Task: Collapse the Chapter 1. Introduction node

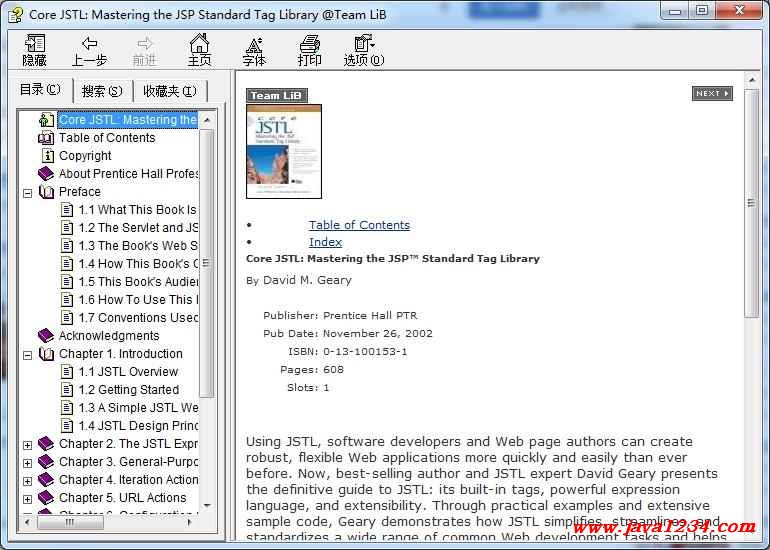Action: point(28,354)
